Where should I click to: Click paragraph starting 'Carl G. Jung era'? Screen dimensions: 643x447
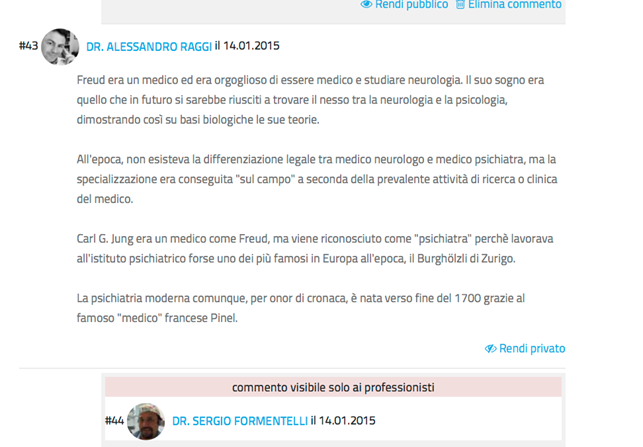315,249
